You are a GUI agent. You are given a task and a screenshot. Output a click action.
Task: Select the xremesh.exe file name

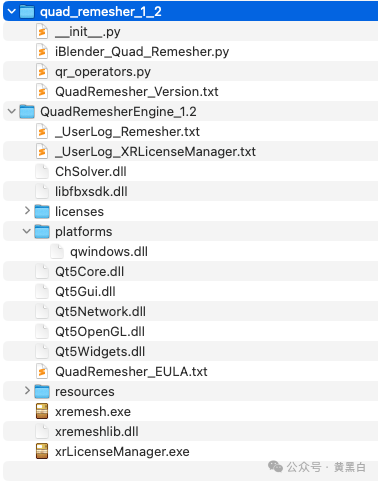point(93,412)
